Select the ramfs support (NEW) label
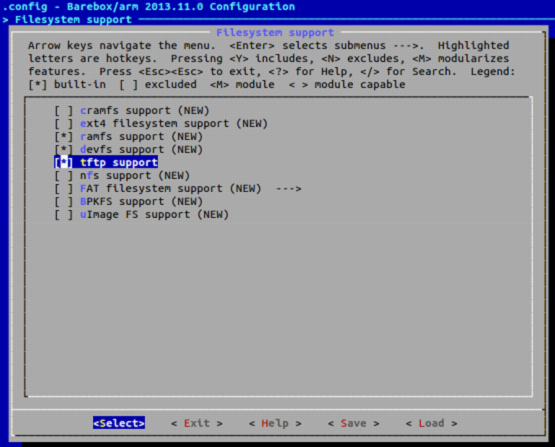This screenshot has width=555, height=447. pos(142,137)
